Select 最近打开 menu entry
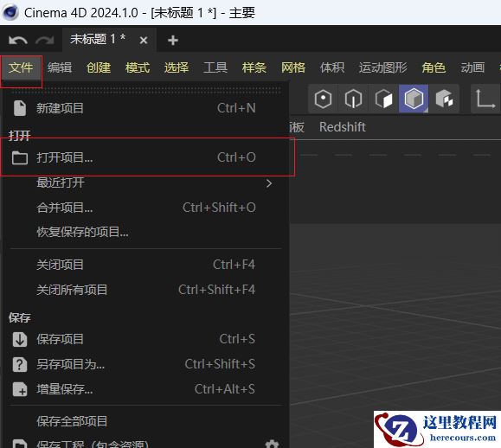 pos(145,183)
